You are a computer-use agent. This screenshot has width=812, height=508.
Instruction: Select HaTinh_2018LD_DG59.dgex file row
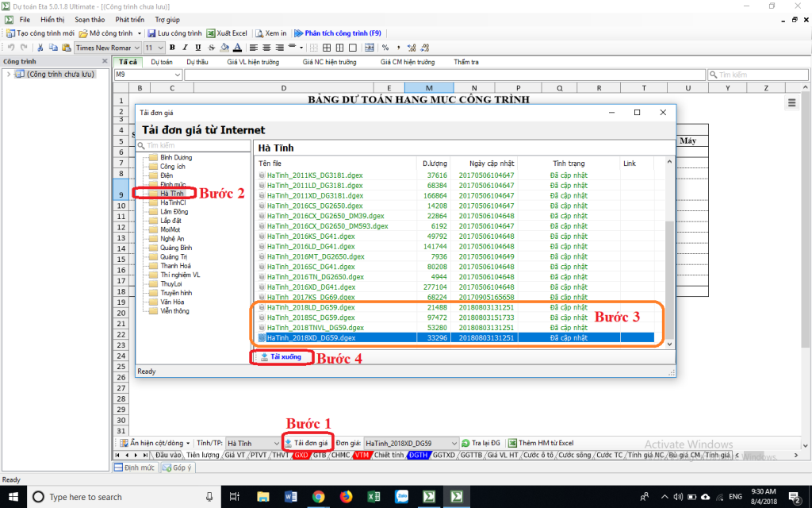[x=310, y=307]
